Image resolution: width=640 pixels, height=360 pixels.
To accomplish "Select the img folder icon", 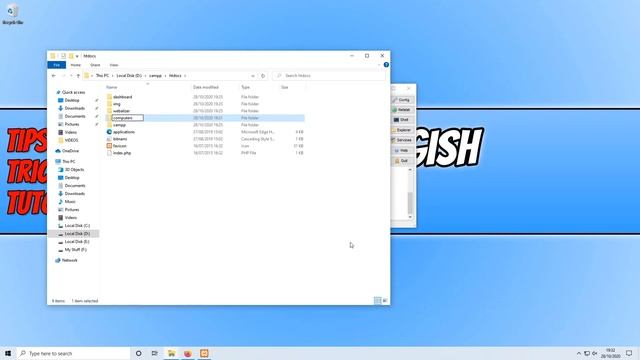I will [109, 104].
